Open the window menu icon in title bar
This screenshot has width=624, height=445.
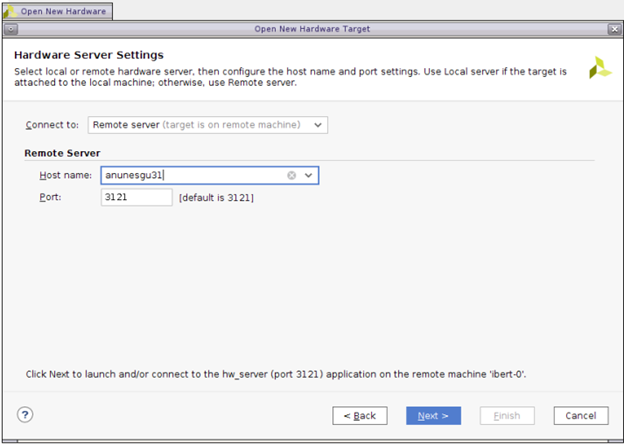[x=11, y=29]
